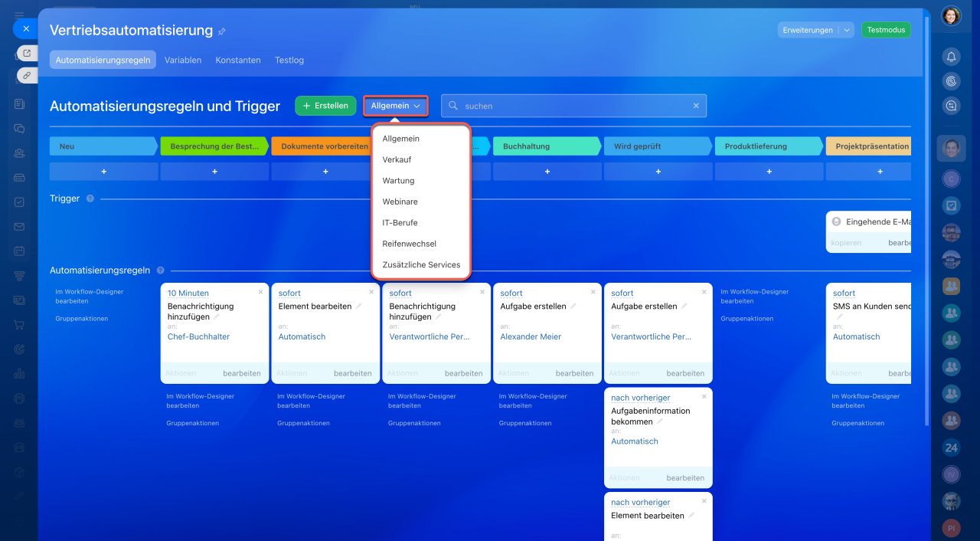Open the tasks checkbox icon in left sidebar
This screenshot has width=980, height=541.
19,202
